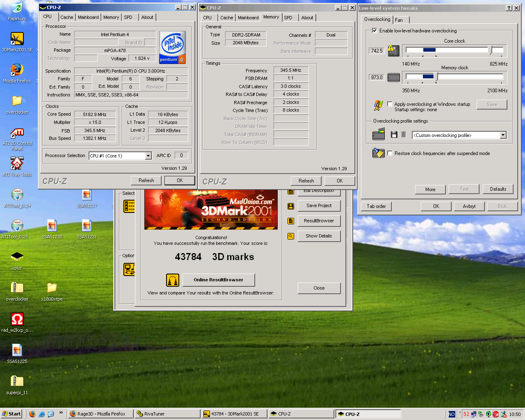This screenshot has height=420, width=525.
Task: Switch to Mainboard tab in left CPU-Z
Action: tap(88, 17)
